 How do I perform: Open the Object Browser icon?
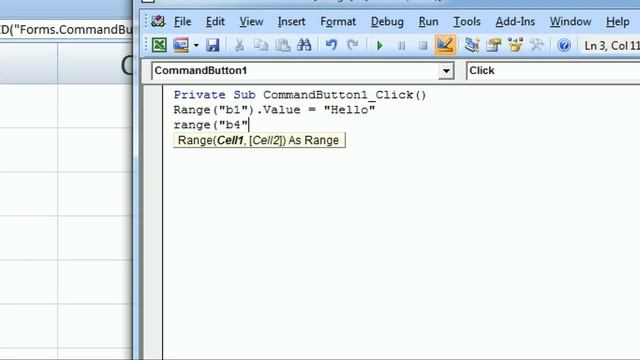tap(515, 45)
